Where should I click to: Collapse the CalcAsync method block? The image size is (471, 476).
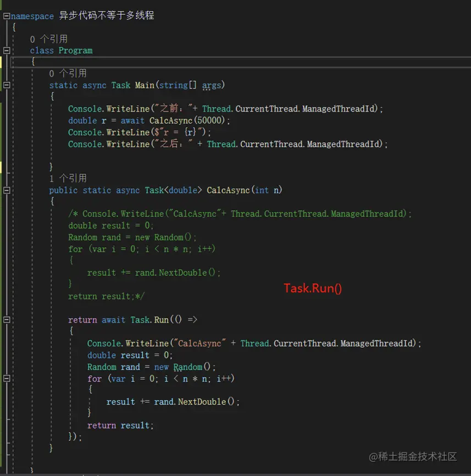(7, 190)
